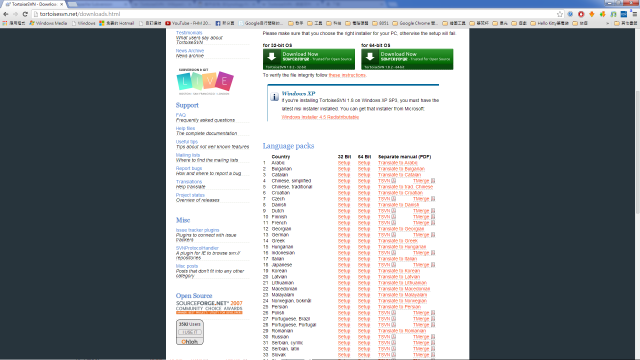Click the blue round extension icon next to the star
The height and width of the screenshot is (360, 640).
570,14
